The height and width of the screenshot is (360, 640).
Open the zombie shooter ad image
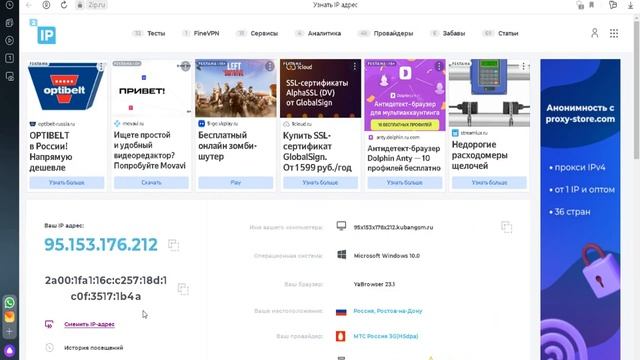236,88
